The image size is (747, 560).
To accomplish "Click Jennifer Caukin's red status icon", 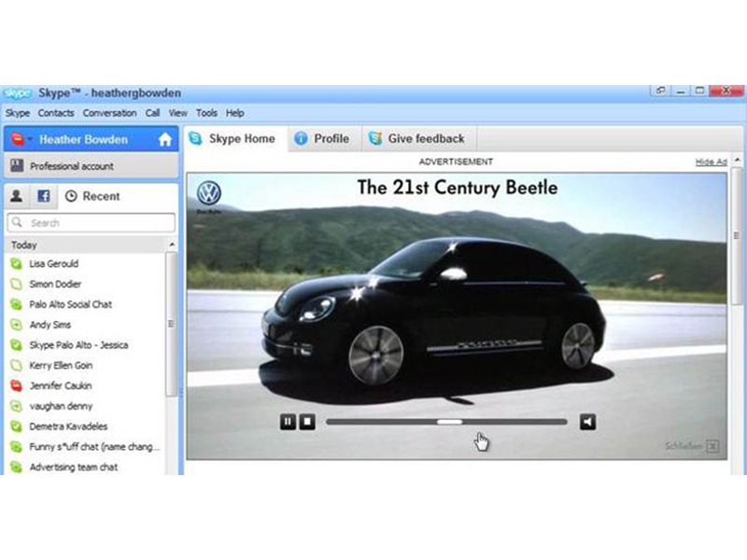I will coord(16,385).
